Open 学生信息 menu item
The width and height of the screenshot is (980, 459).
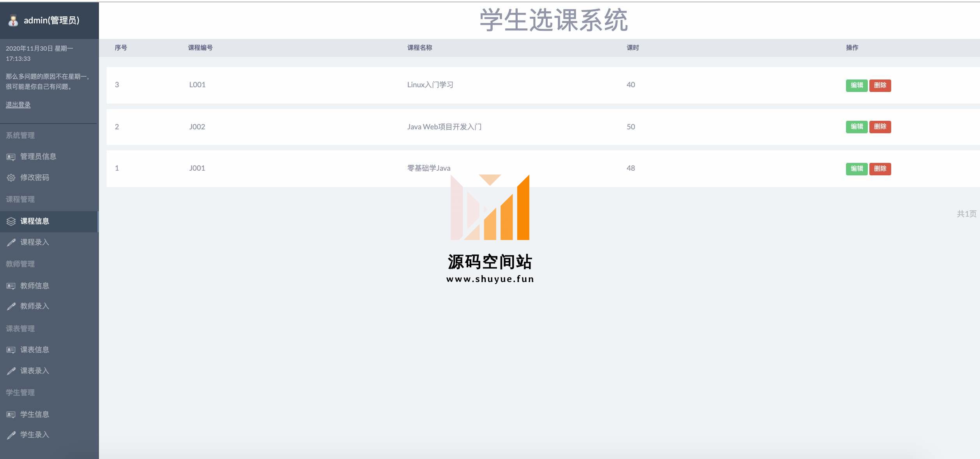click(49, 415)
